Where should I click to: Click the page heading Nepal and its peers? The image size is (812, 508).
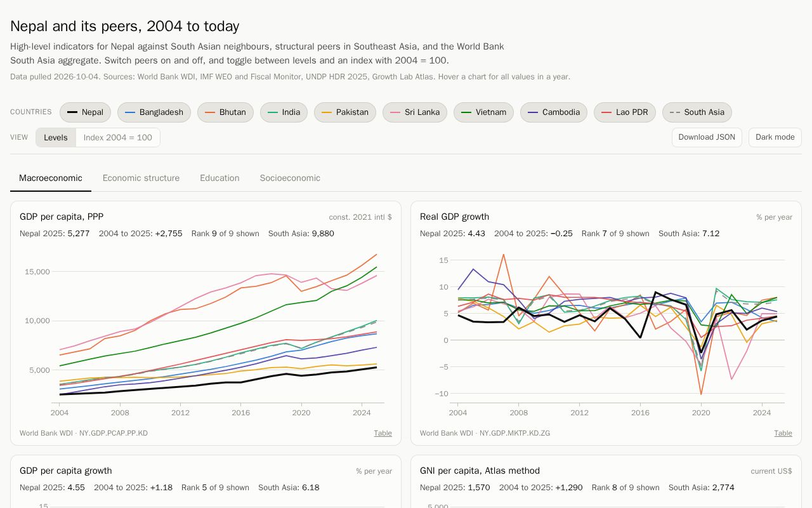tap(125, 27)
